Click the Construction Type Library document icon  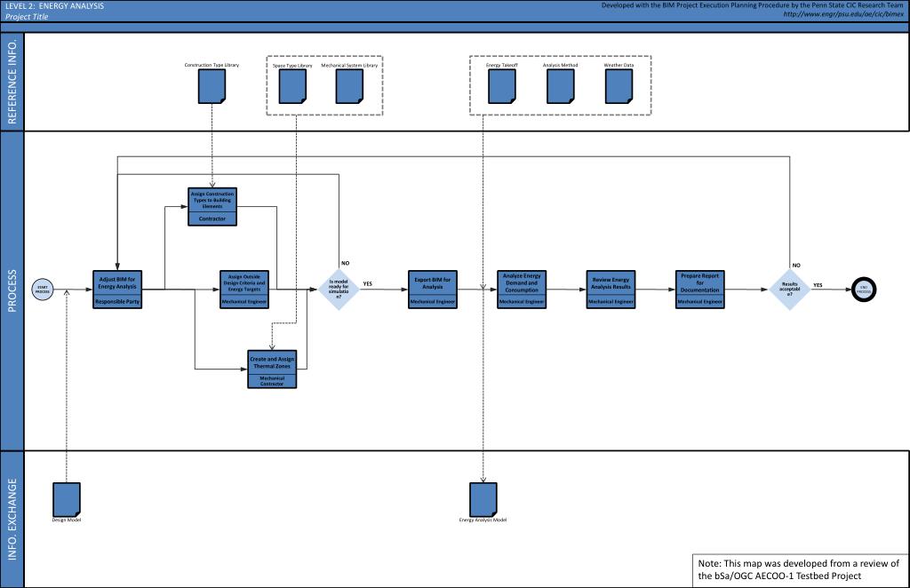[x=212, y=86]
